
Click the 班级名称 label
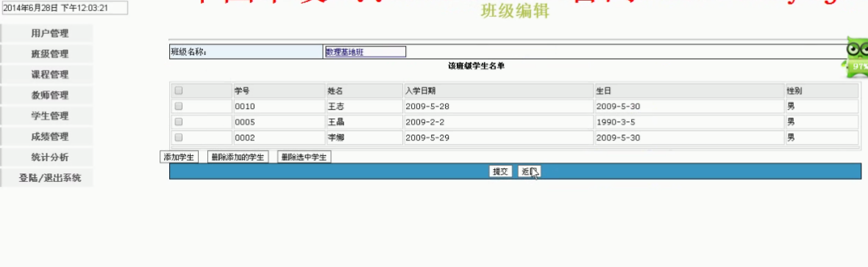pyautogui.click(x=189, y=52)
